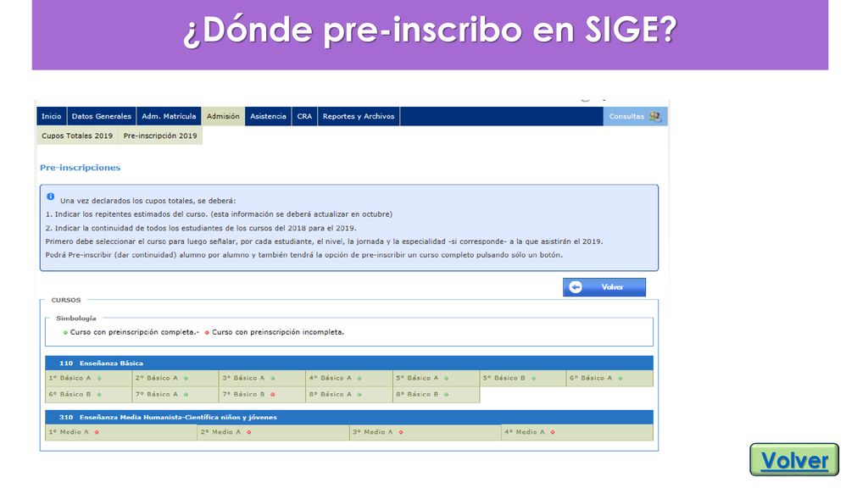Select course 7º Básico A
Image resolution: width=868 pixels, height=488 pixels.
[x=175, y=395]
